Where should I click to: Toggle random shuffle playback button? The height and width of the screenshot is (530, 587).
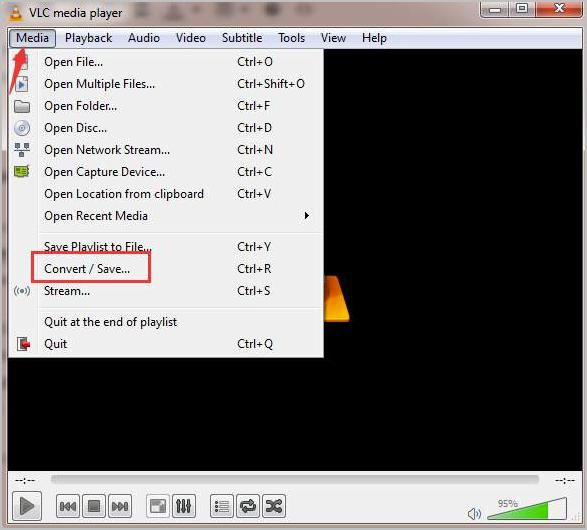(274, 506)
